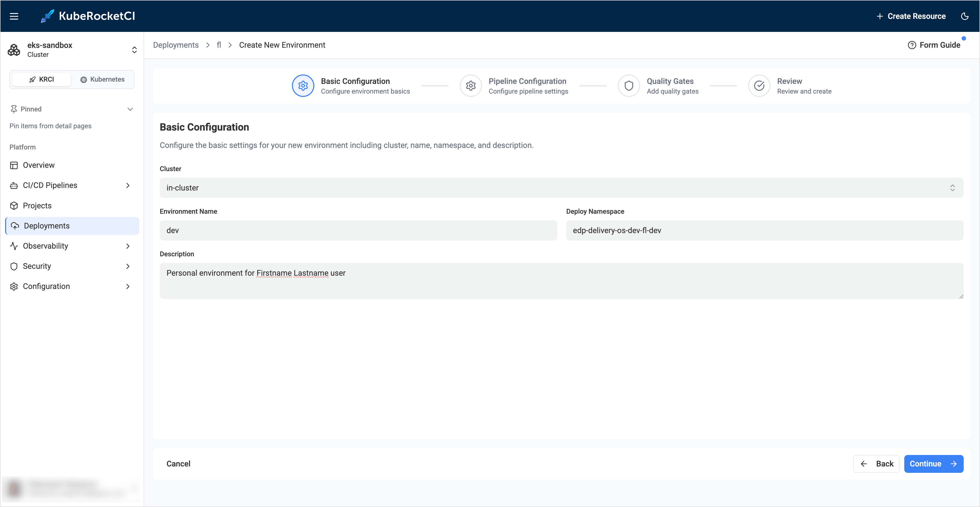Image resolution: width=980 pixels, height=507 pixels.
Task: Click the Configuration gear icon in sidebar
Action: point(14,286)
